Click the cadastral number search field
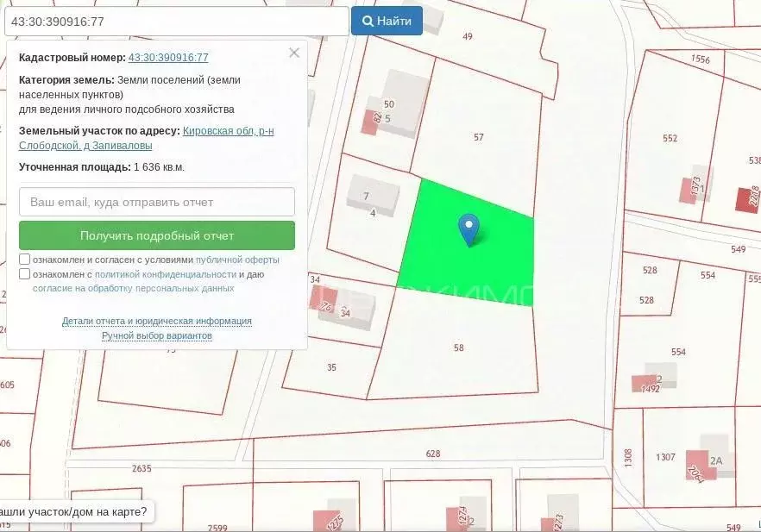 [177, 21]
